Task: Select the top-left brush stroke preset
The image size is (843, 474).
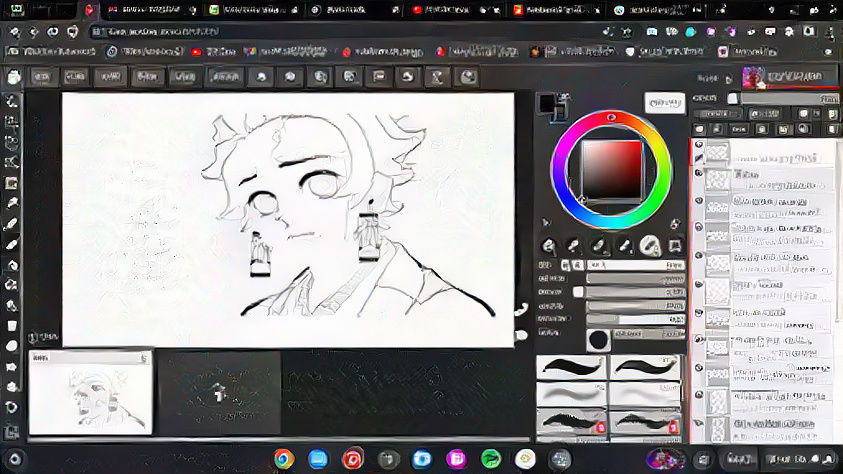Action: (571, 367)
